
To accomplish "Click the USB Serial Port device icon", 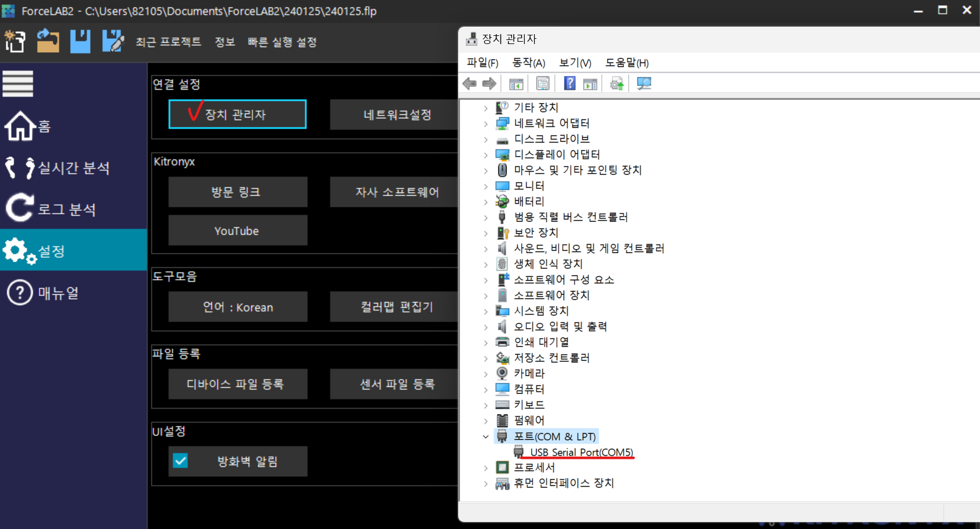I will (519, 452).
